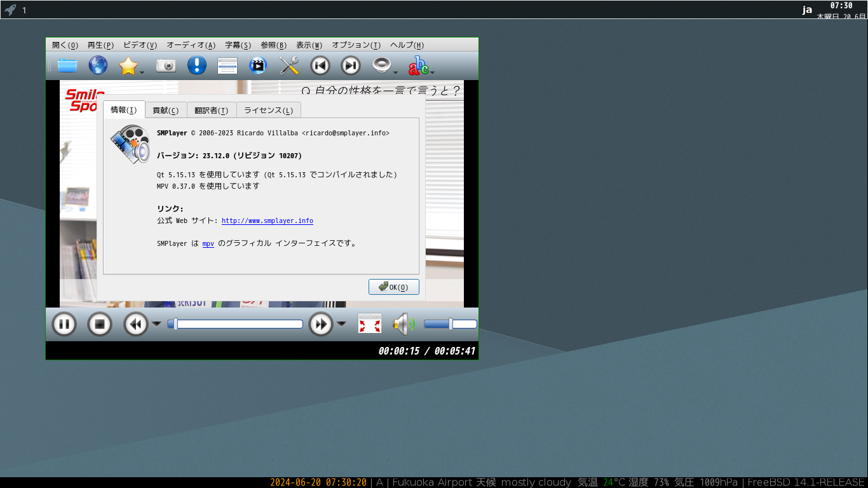Open the ヘルプ(H) menu

[407, 45]
